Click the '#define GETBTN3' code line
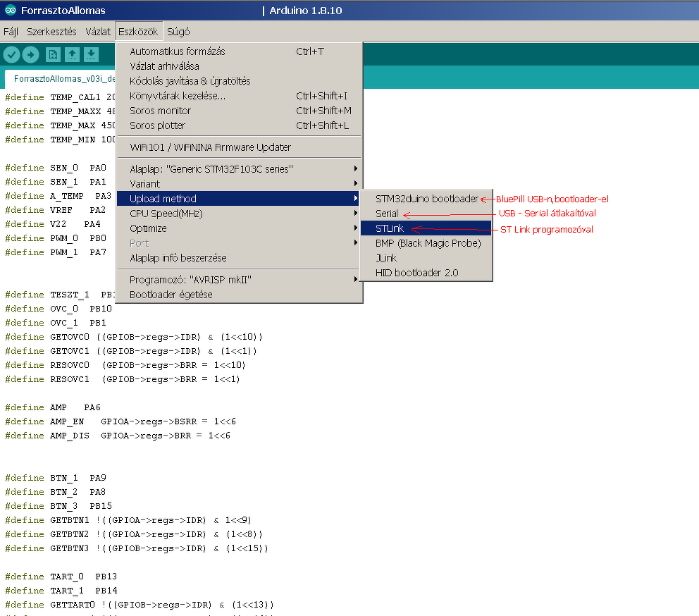 (x=137, y=548)
